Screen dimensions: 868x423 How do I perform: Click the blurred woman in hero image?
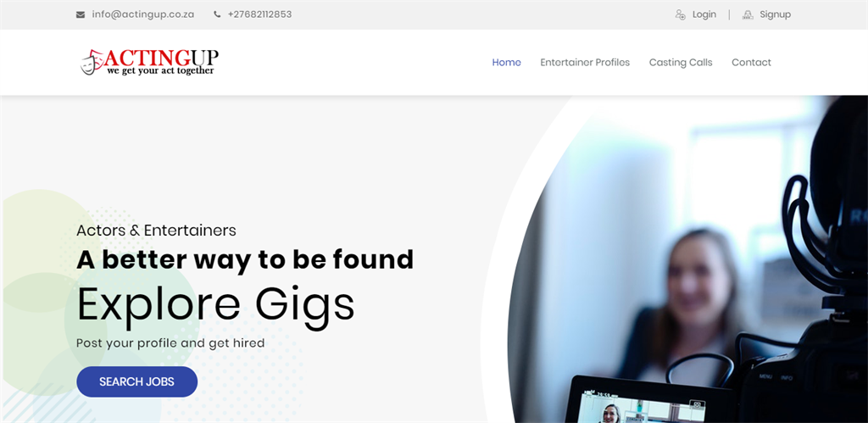tap(688, 299)
